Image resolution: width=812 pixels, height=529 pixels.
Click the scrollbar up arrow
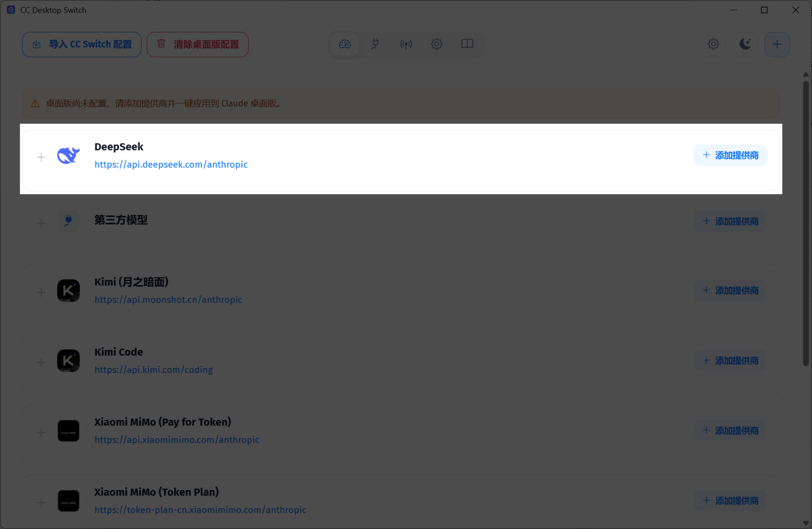coord(806,75)
